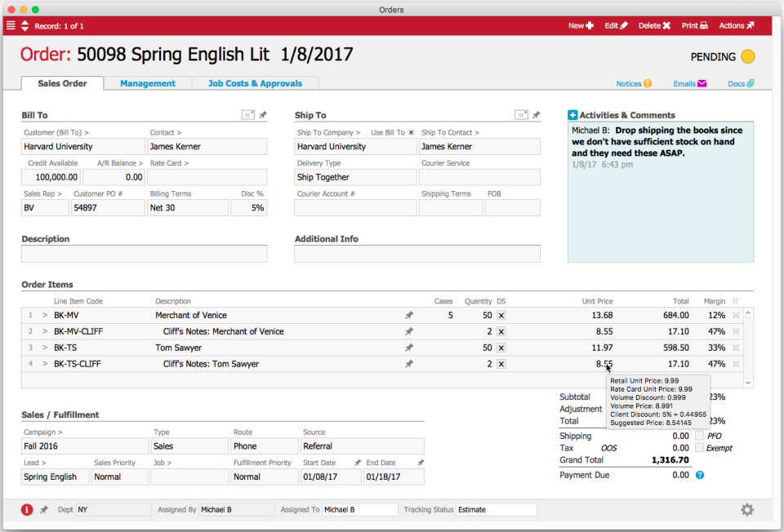Screen dimensions: 784x532
Task: Switch to the Management tab
Action: [147, 83]
